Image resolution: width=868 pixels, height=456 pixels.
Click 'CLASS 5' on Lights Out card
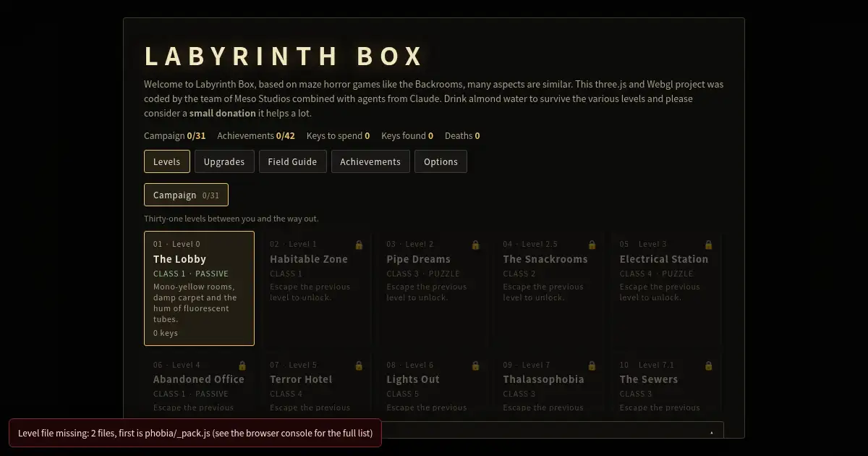click(x=403, y=394)
